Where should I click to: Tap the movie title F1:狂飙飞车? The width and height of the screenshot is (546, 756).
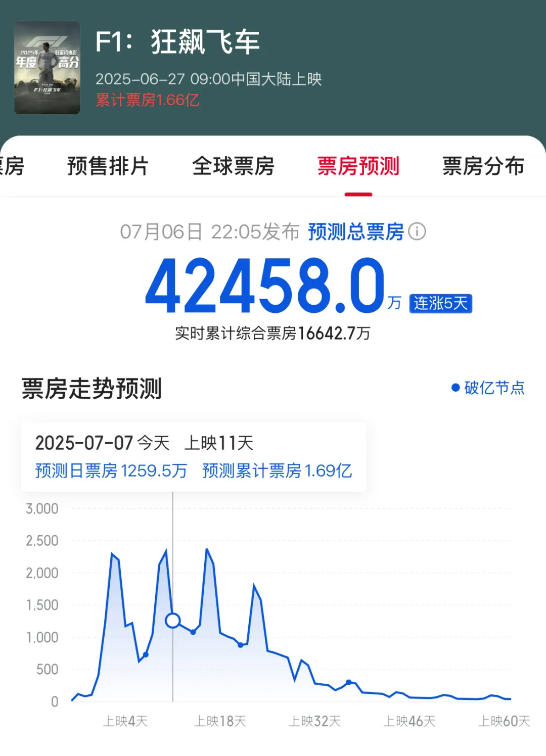(x=177, y=41)
